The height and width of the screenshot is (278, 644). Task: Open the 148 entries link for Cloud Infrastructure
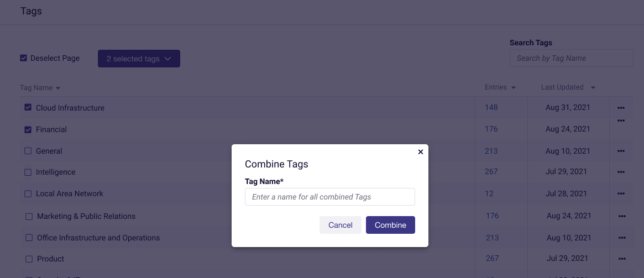491,107
